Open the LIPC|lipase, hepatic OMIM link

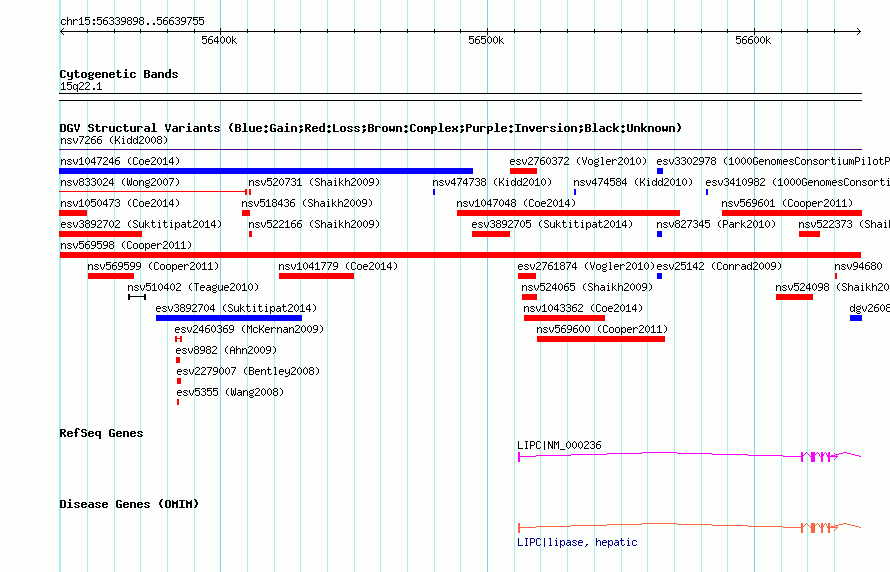tap(577, 542)
